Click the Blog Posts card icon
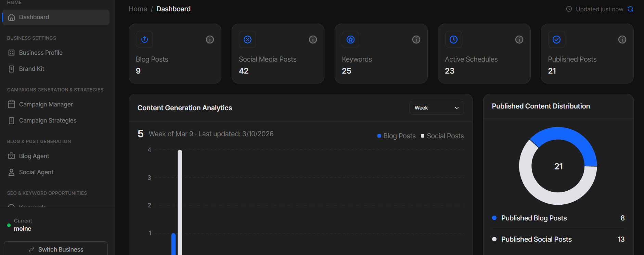Image resolution: width=644 pixels, height=255 pixels. point(144,39)
